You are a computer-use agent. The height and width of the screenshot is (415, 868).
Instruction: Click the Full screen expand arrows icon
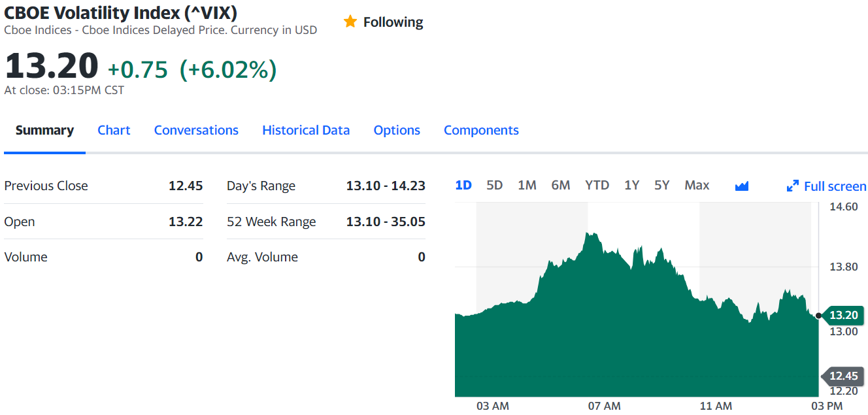793,186
